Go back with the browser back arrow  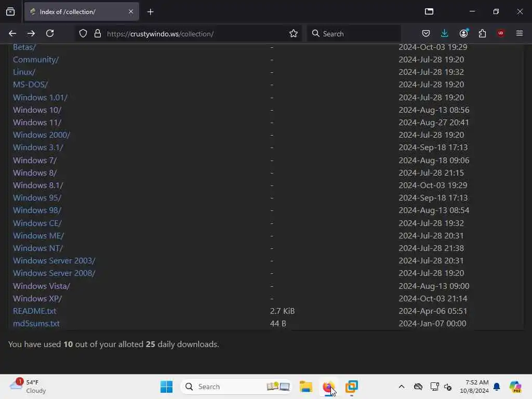(x=12, y=33)
